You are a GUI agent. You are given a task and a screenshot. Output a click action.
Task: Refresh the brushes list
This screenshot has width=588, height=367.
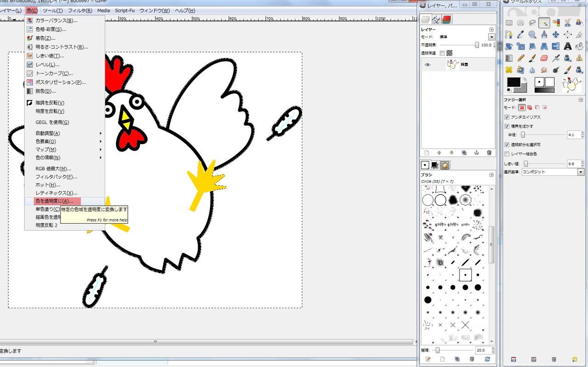point(487,359)
